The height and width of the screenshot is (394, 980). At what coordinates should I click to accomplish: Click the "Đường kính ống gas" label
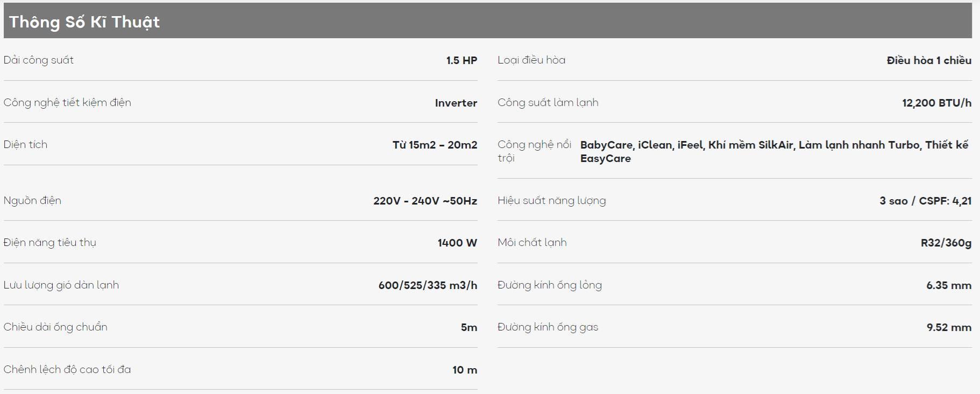coord(548,327)
